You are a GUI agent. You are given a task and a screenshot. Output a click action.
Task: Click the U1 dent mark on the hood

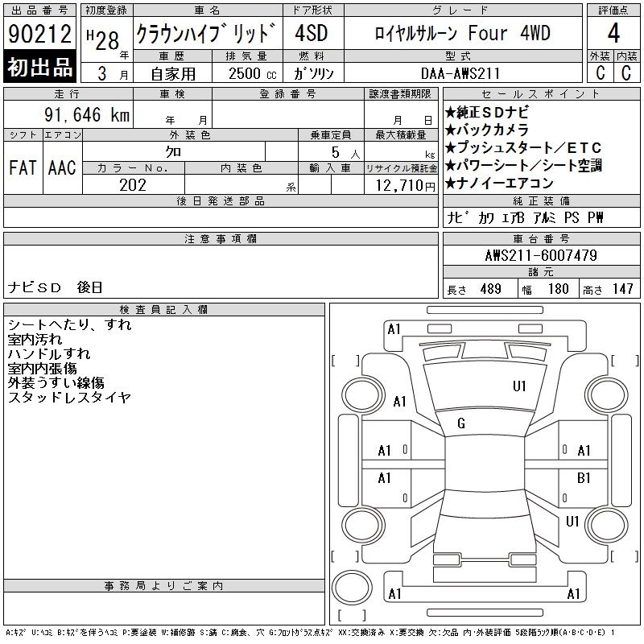(x=519, y=386)
